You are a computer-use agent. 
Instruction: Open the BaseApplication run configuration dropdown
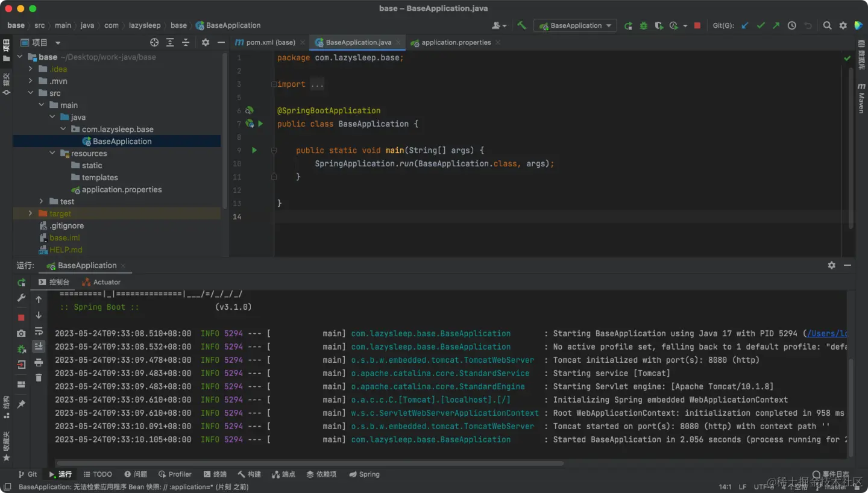pos(576,26)
